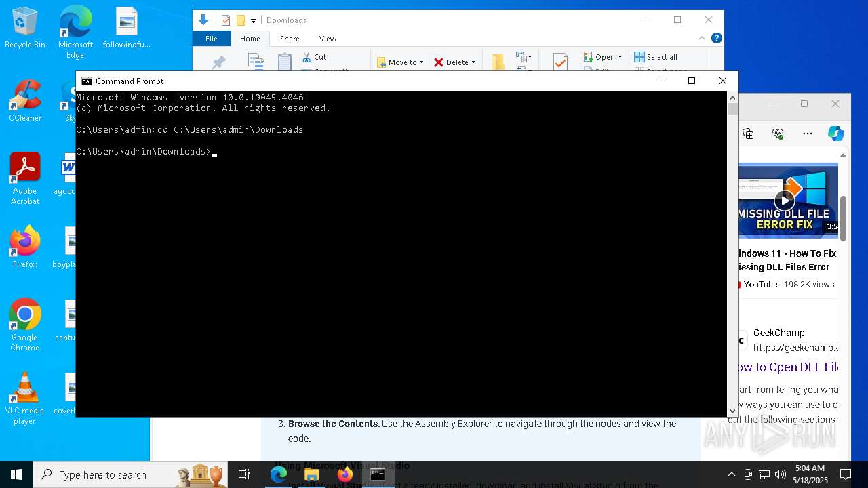Switch to Firefox from the taskbar

pyautogui.click(x=344, y=474)
